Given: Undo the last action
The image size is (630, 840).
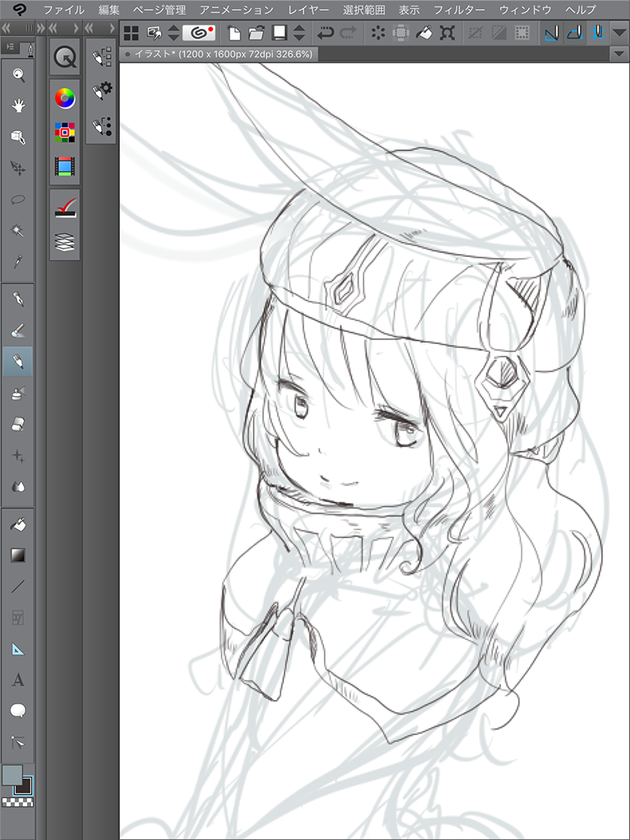Looking at the screenshot, I should click(325, 33).
